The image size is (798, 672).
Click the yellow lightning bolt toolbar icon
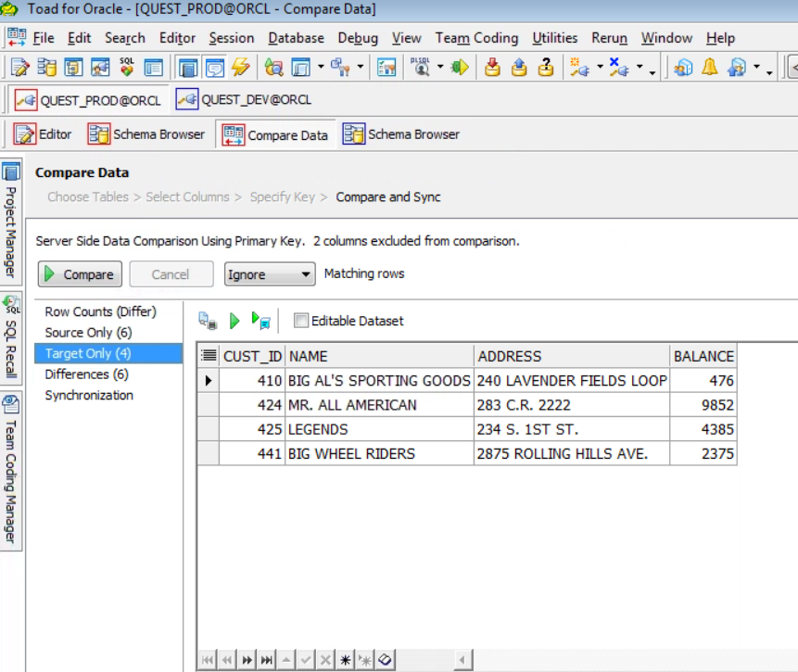pyautogui.click(x=240, y=67)
